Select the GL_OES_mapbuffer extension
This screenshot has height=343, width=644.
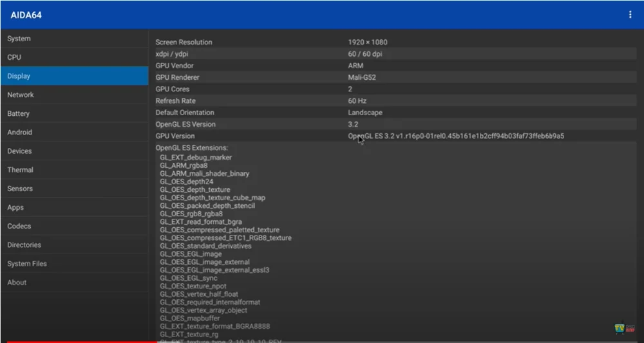coord(190,319)
